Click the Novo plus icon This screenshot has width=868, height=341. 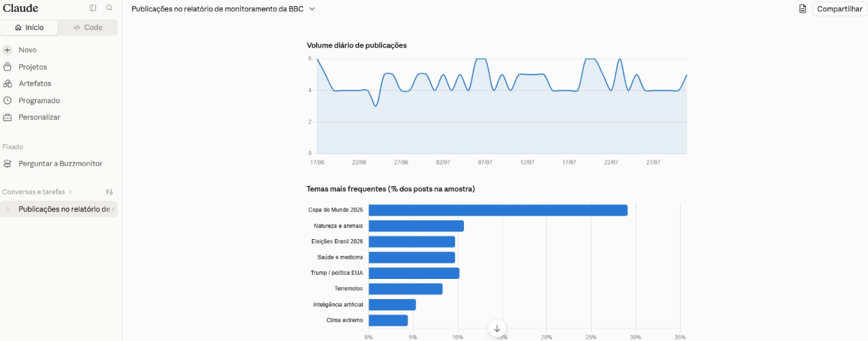pos(8,50)
